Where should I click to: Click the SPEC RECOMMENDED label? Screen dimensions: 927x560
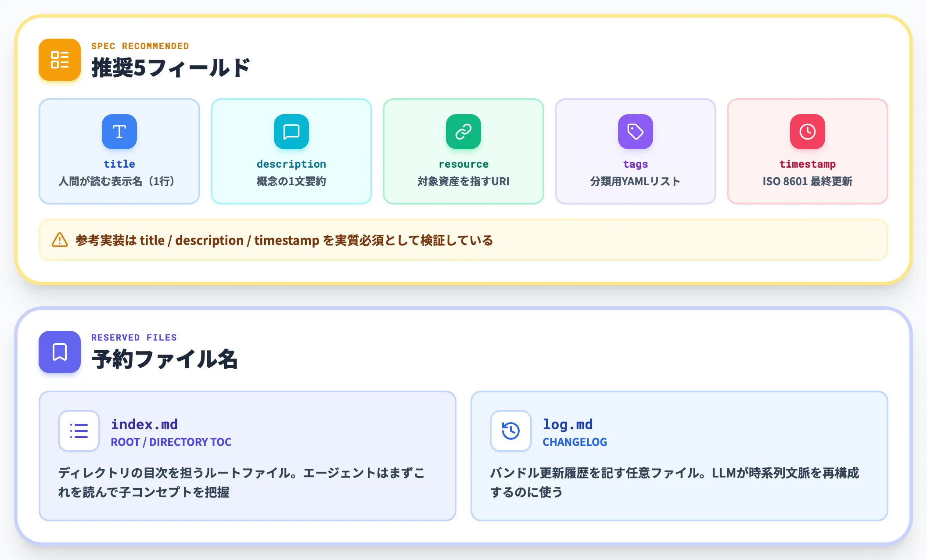[140, 46]
